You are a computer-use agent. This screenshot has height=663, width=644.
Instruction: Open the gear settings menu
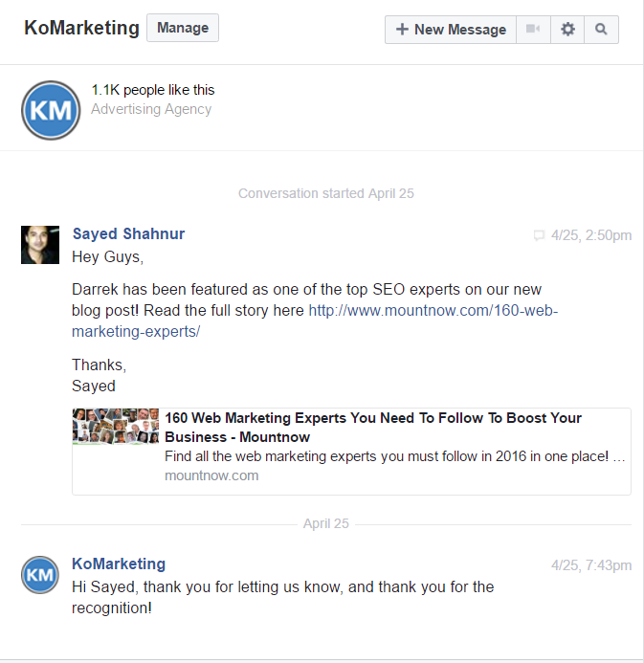tap(567, 30)
